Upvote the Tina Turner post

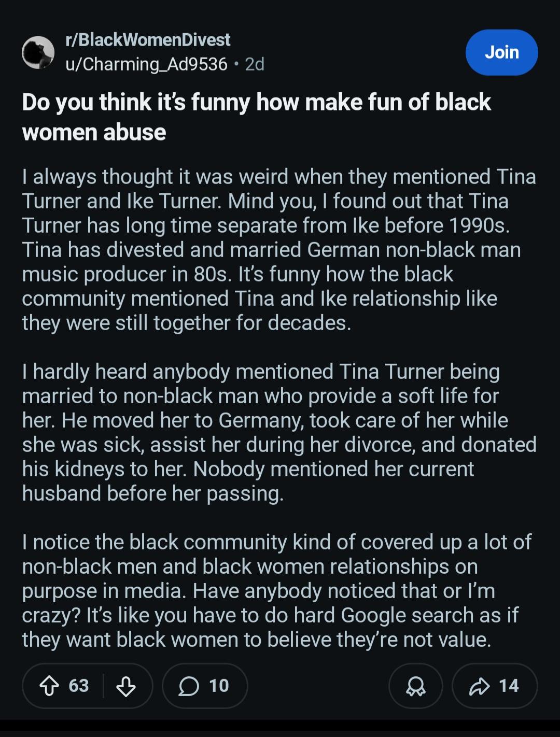pos(49,686)
